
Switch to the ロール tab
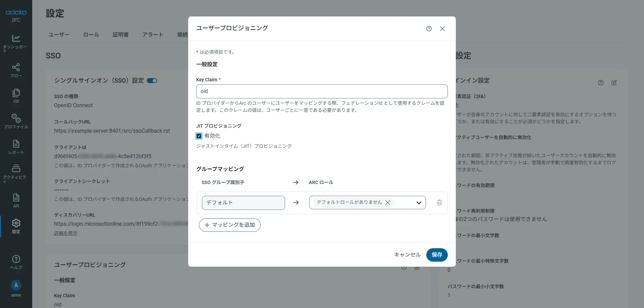click(91, 35)
